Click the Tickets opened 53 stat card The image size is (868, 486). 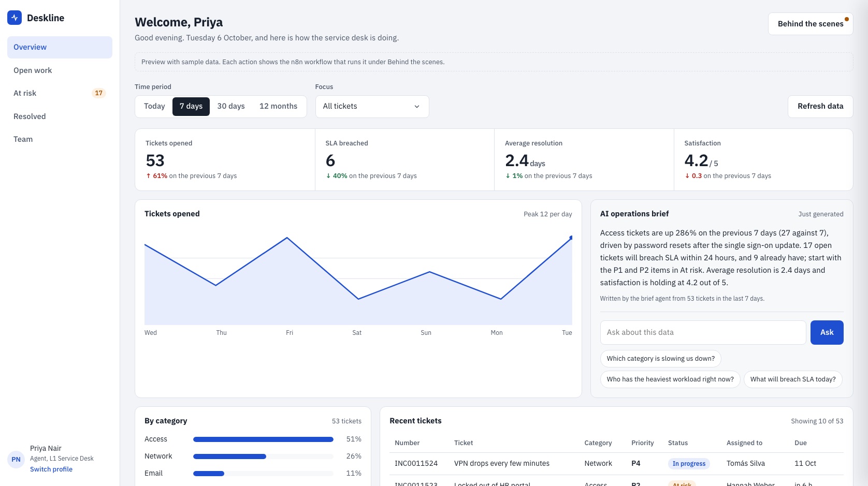225,159
